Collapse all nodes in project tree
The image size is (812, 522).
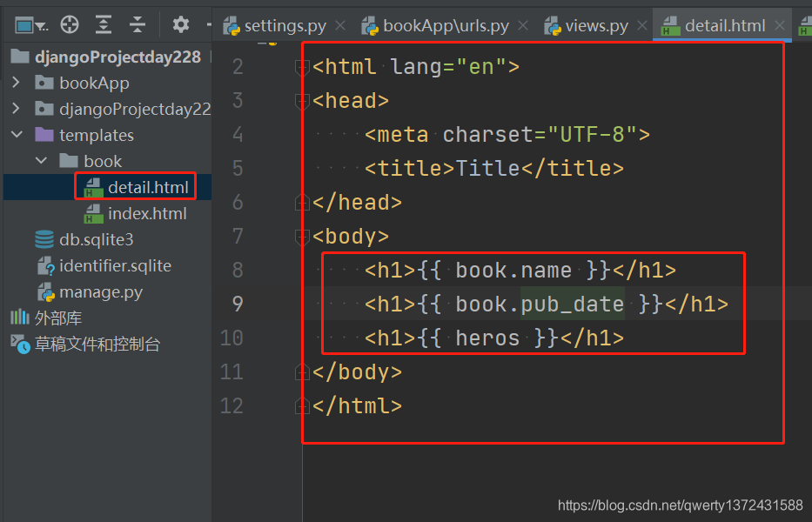pos(138,24)
